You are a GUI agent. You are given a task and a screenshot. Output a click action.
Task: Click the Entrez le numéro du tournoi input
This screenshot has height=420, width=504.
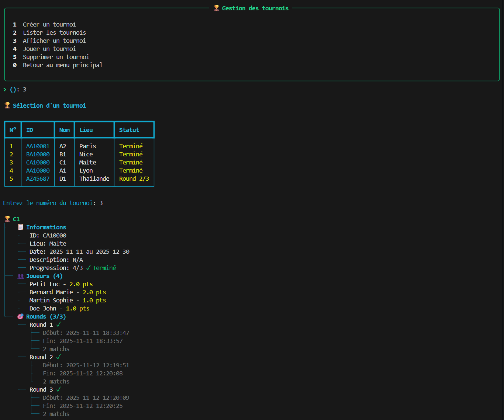pyautogui.click(x=101, y=203)
